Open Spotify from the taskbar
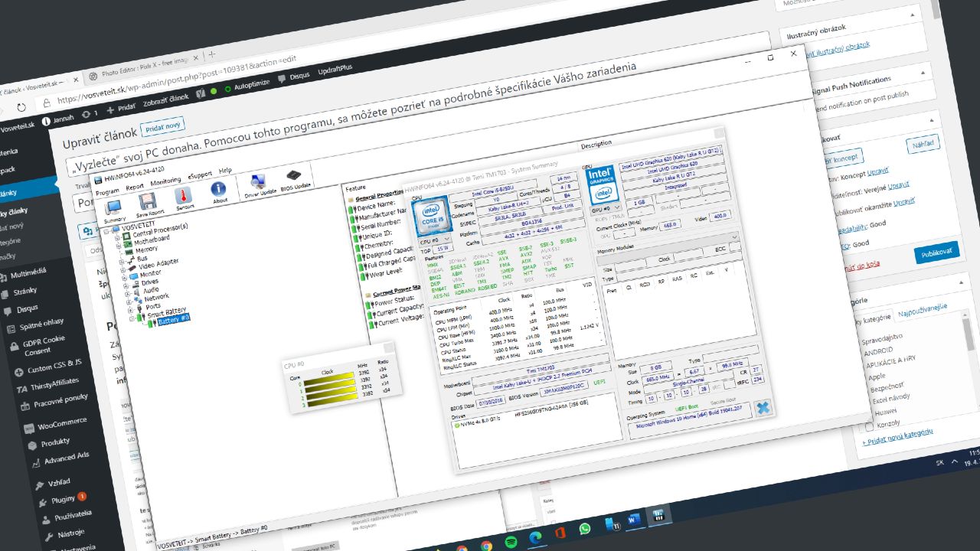The height and width of the screenshot is (551, 980). [x=511, y=542]
